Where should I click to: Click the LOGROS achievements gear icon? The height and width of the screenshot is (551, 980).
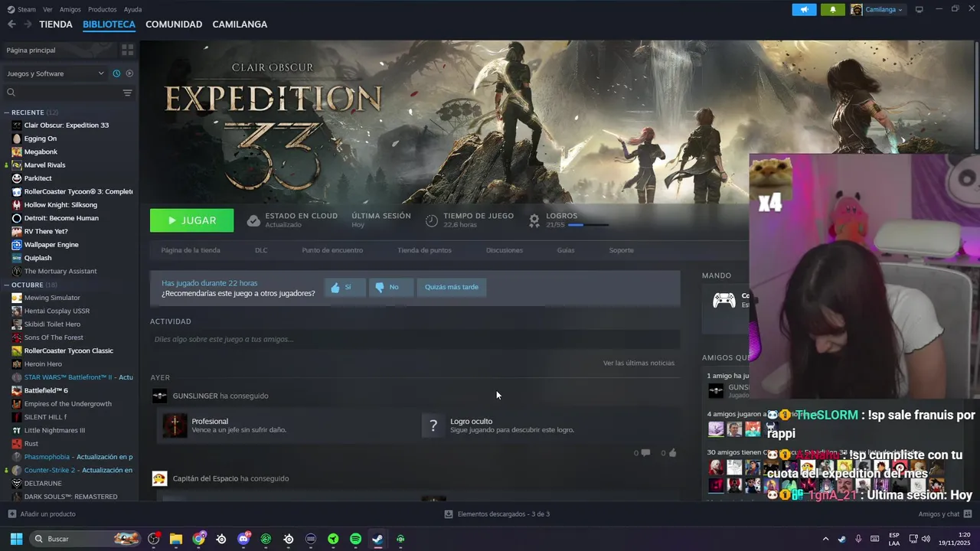(x=534, y=220)
